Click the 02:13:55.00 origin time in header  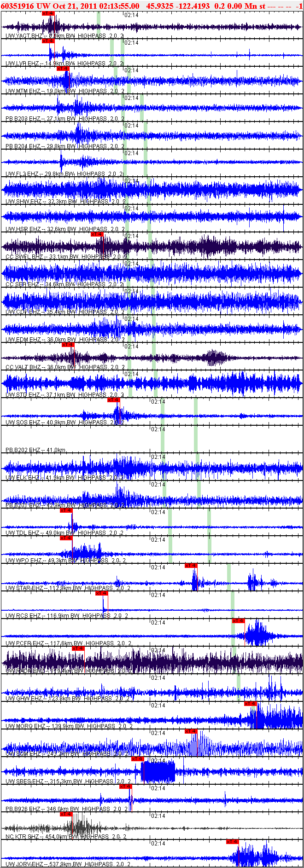pyautogui.click(x=117, y=6)
